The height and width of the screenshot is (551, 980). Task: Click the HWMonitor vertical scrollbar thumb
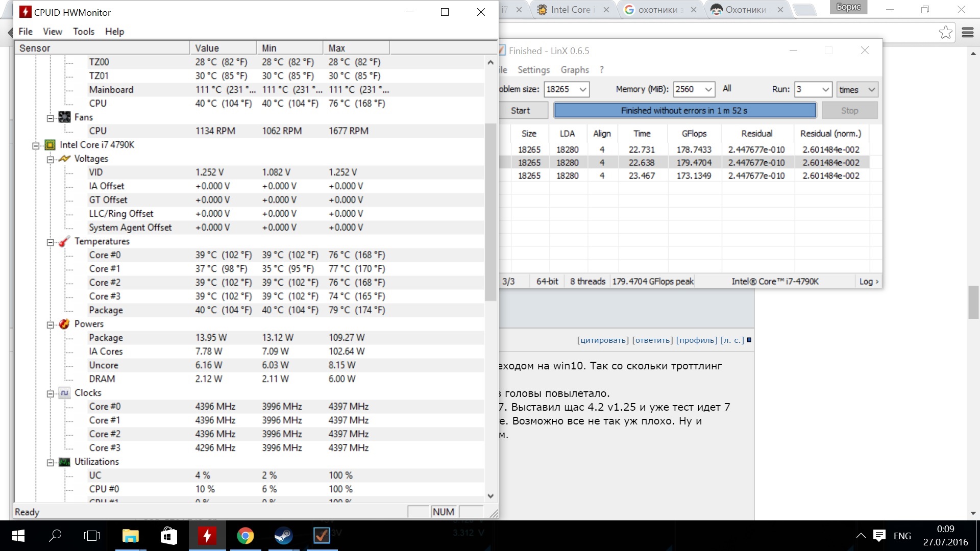[x=491, y=212]
